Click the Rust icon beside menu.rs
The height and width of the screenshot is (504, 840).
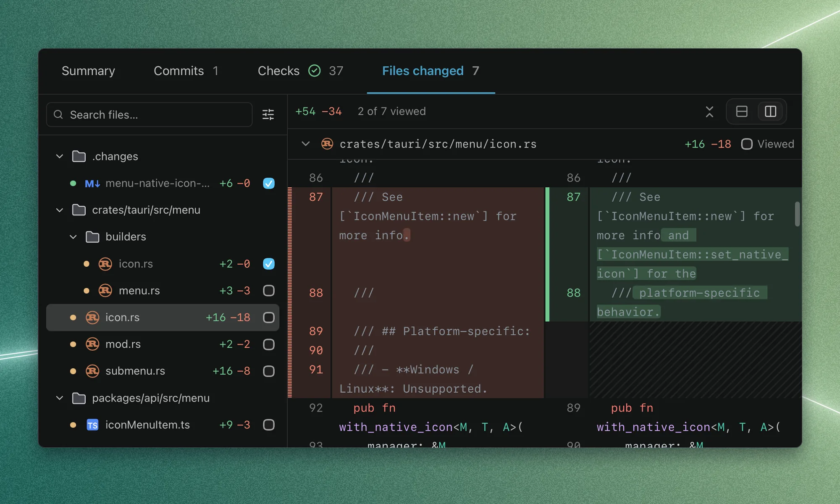pos(105,291)
